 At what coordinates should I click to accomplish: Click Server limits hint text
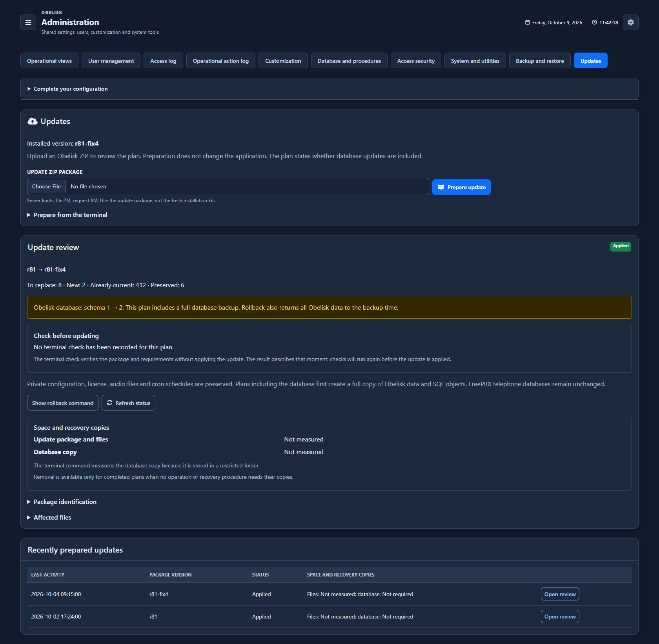pyautogui.click(x=121, y=201)
